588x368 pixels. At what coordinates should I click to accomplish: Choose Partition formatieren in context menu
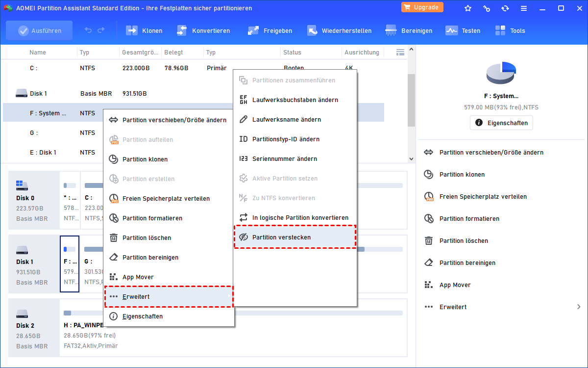pos(169,218)
